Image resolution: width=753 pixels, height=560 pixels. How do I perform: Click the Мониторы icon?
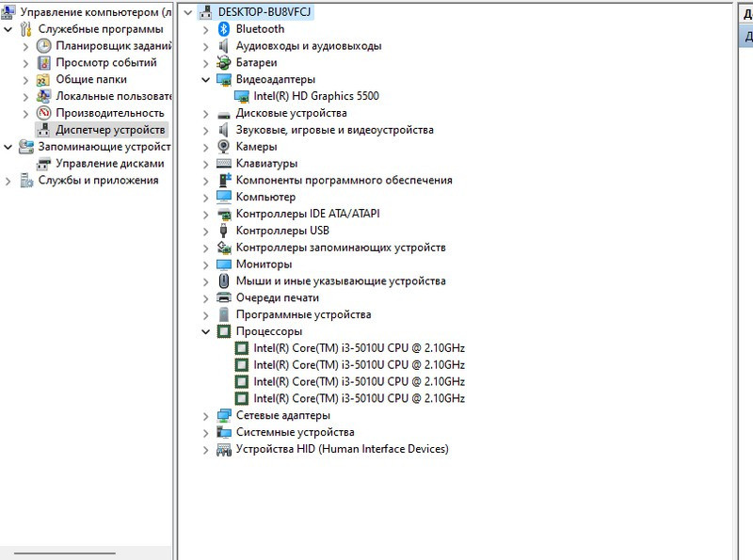click(224, 264)
